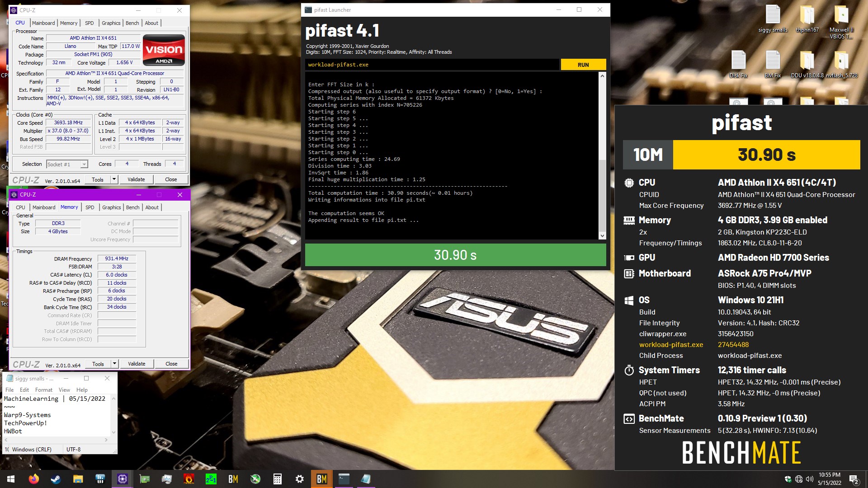The image size is (868, 488).
Task: Click TechPowerUp! line in Notepad
Action: click(x=25, y=423)
